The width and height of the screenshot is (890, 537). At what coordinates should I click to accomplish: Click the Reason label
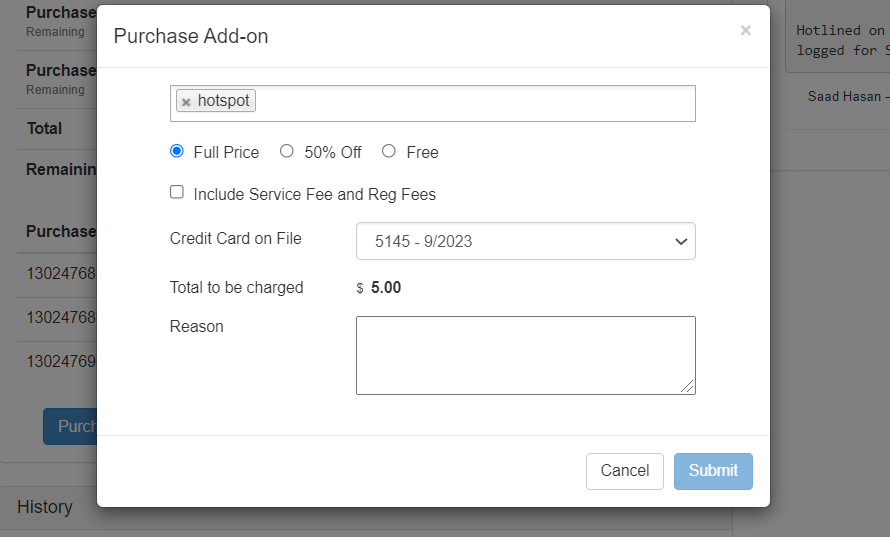click(196, 326)
